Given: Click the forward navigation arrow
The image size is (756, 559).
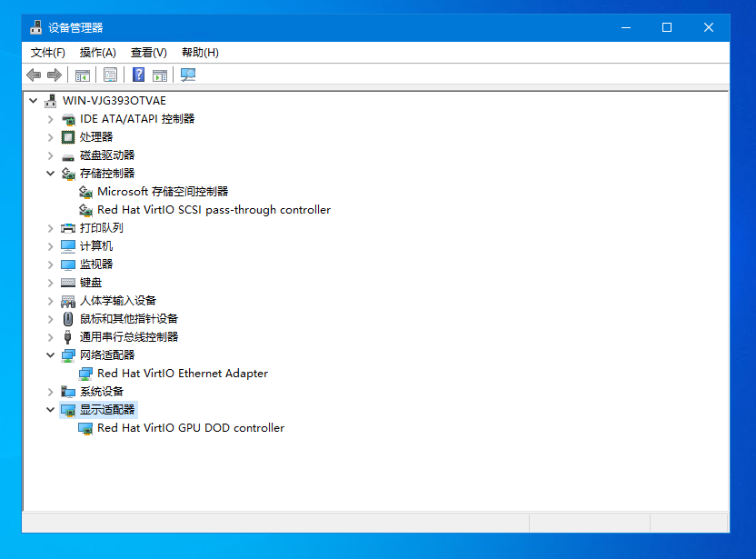Looking at the screenshot, I should pos(55,75).
